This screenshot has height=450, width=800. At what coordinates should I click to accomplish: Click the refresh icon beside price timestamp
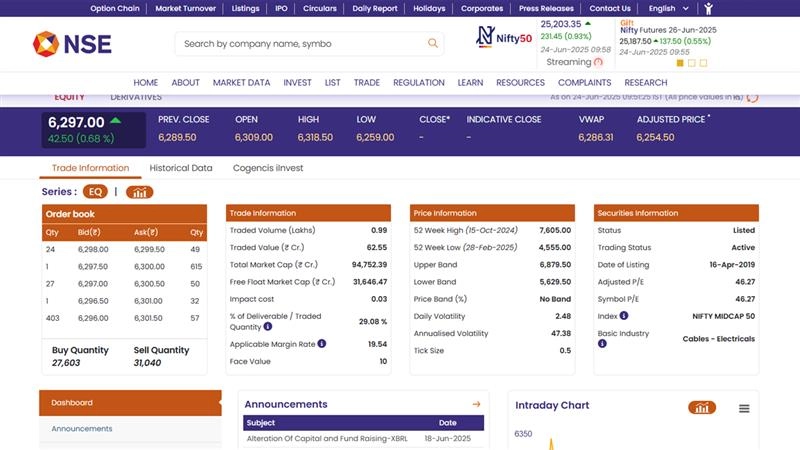752,97
